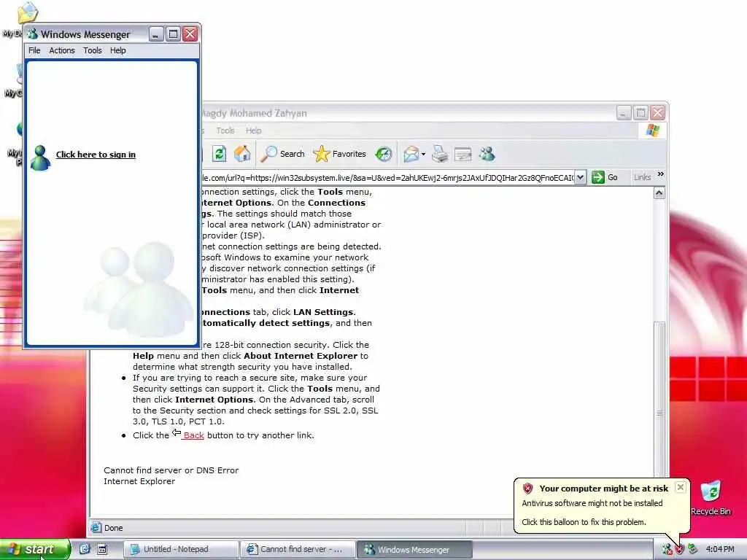Click the Messenger icon in IE toolbar
The image size is (747, 560).
coord(487,154)
